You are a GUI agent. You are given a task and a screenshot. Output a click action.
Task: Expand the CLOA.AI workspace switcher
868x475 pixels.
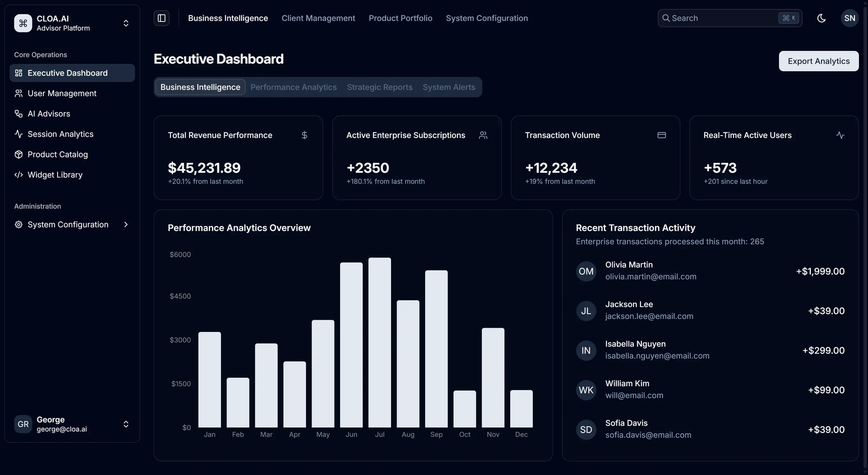pos(126,23)
